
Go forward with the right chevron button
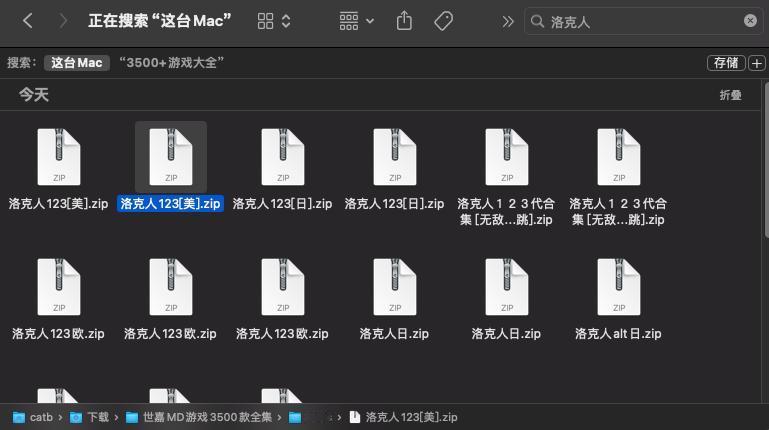coord(63,21)
